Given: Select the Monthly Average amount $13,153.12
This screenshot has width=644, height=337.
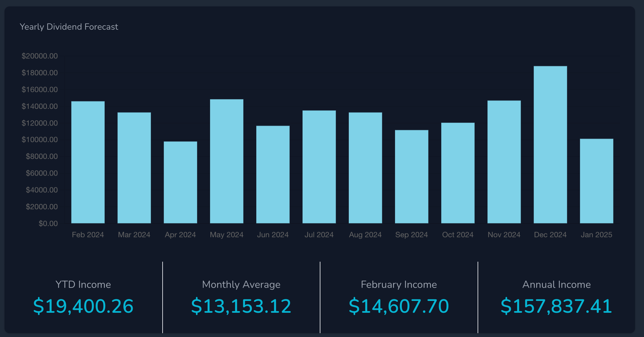Looking at the screenshot, I should (x=241, y=306).
